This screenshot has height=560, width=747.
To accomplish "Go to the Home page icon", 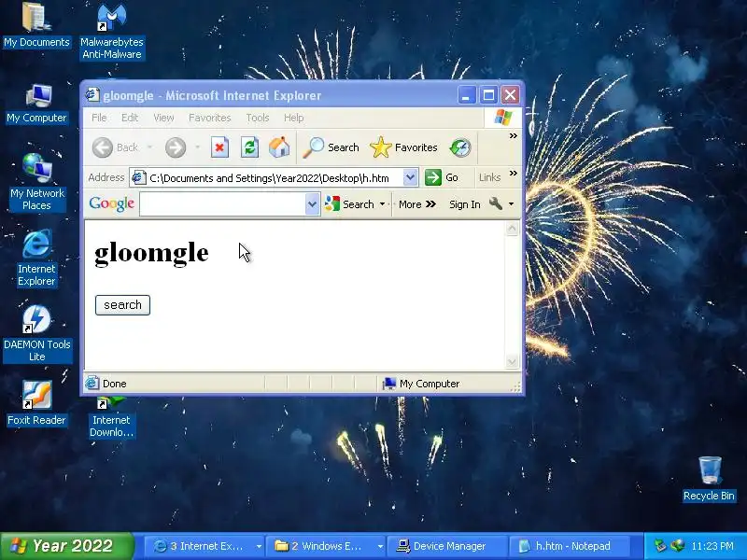I will pos(279,147).
